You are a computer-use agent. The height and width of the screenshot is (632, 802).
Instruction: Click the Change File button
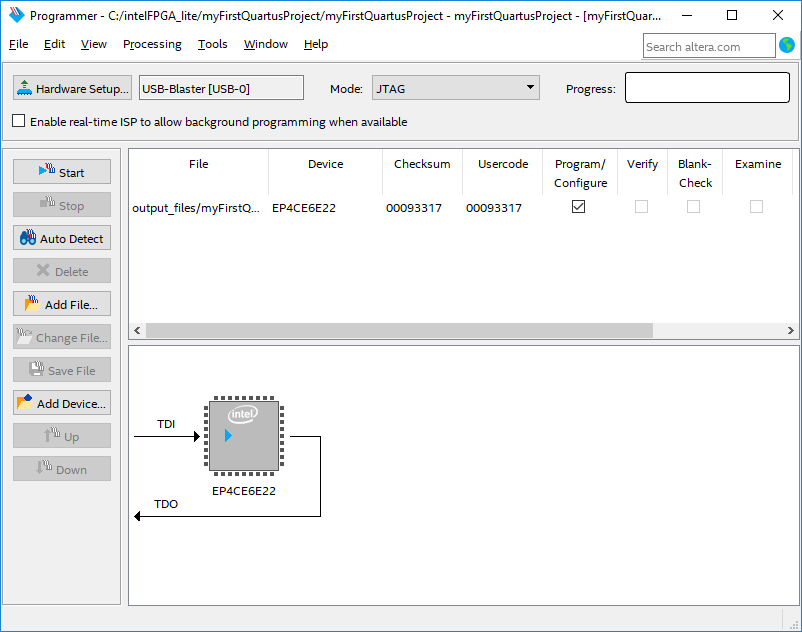tap(62, 337)
